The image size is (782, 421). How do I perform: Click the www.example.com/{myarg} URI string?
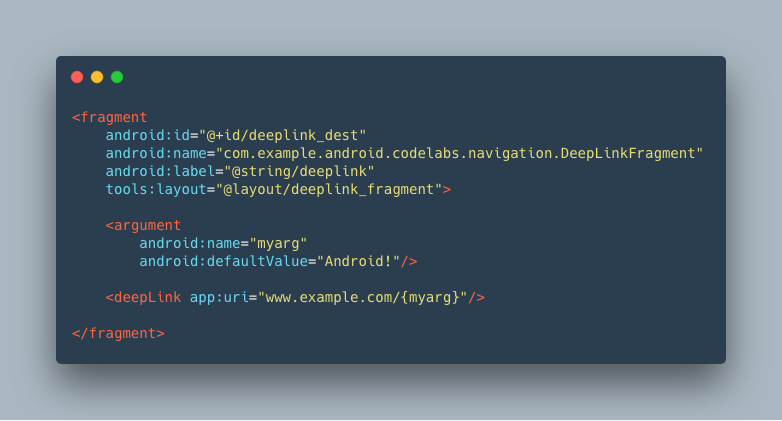coord(363,297)
